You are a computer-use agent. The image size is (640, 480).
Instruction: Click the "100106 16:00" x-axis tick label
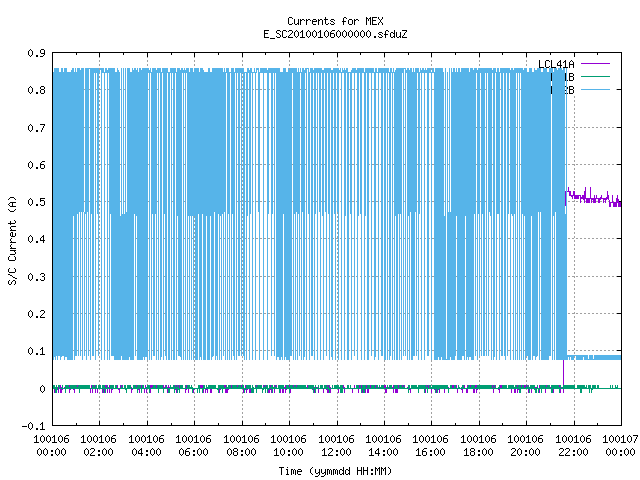pos(431,446)
